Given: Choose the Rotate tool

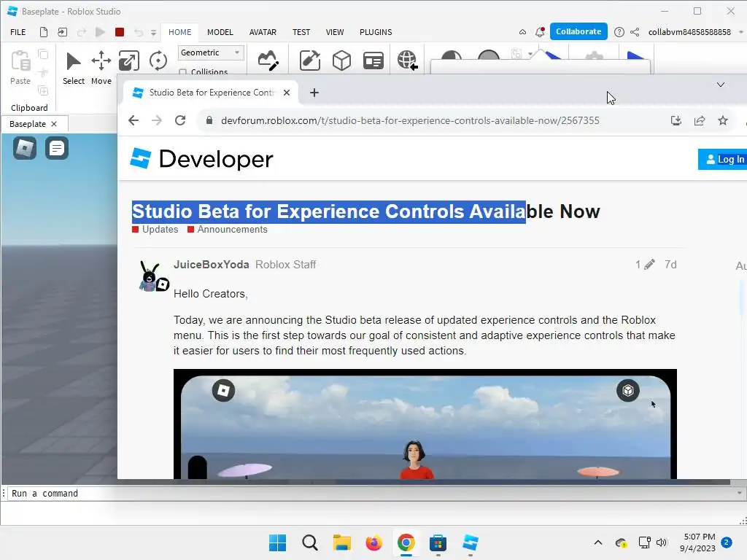Looking at the screenshot, I should coord(158,61).
